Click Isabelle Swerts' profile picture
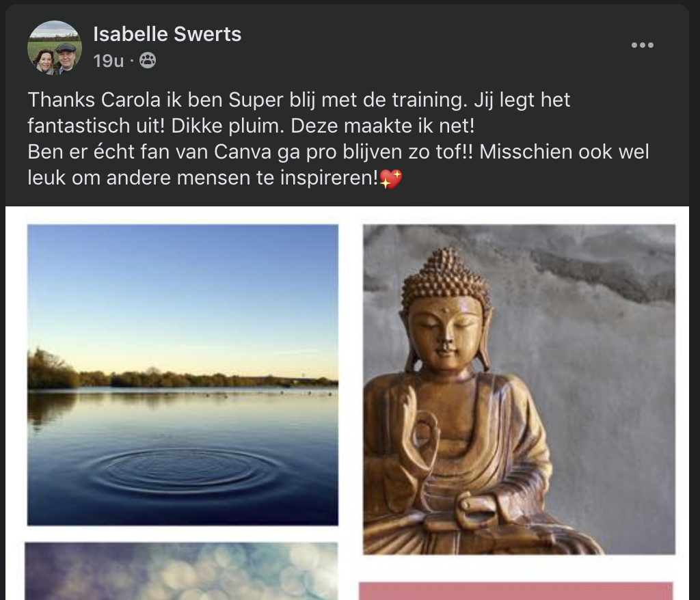This screenshot has height=600, width=700. [55, 47]
